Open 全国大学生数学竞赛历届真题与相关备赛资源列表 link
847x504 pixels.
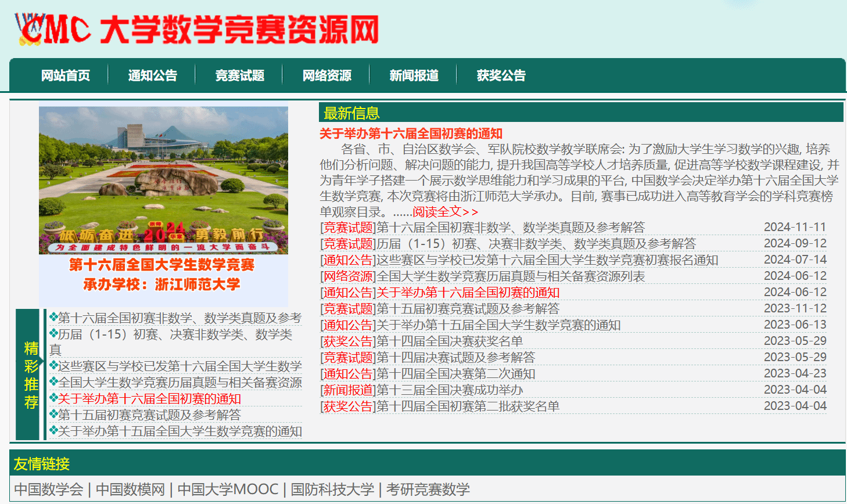click(511, 276)
